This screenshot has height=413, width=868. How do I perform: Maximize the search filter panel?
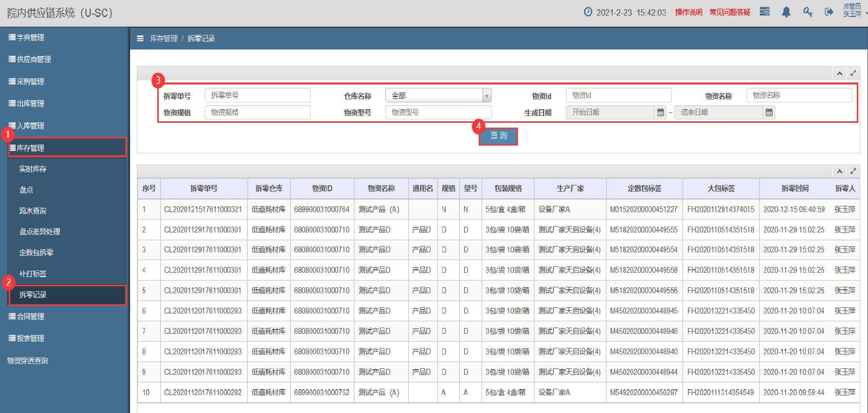pos(853,73)
